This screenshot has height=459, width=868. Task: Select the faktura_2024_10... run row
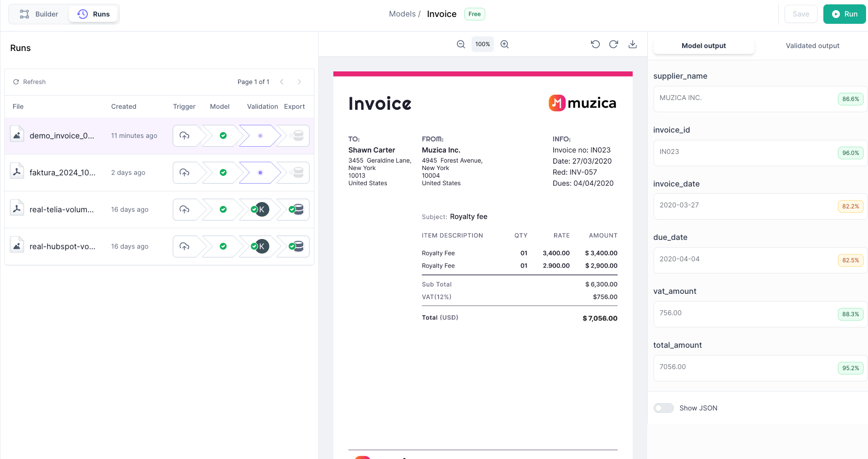click(x=159, y=173)
